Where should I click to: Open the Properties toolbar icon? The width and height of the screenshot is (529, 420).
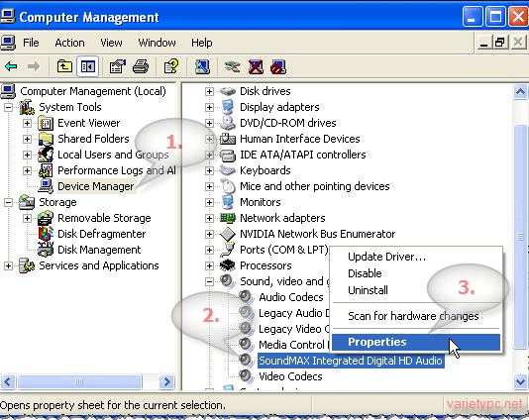(x=118, y=66)
